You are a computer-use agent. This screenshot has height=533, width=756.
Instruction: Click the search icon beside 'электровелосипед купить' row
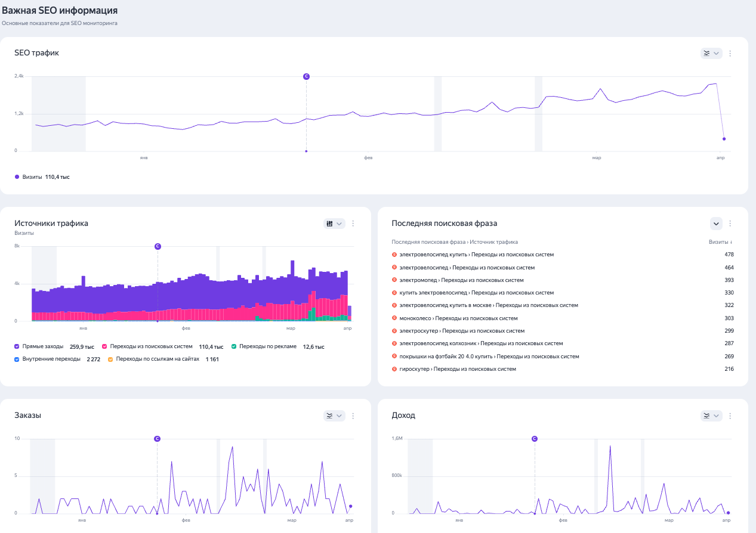[394, 255]
